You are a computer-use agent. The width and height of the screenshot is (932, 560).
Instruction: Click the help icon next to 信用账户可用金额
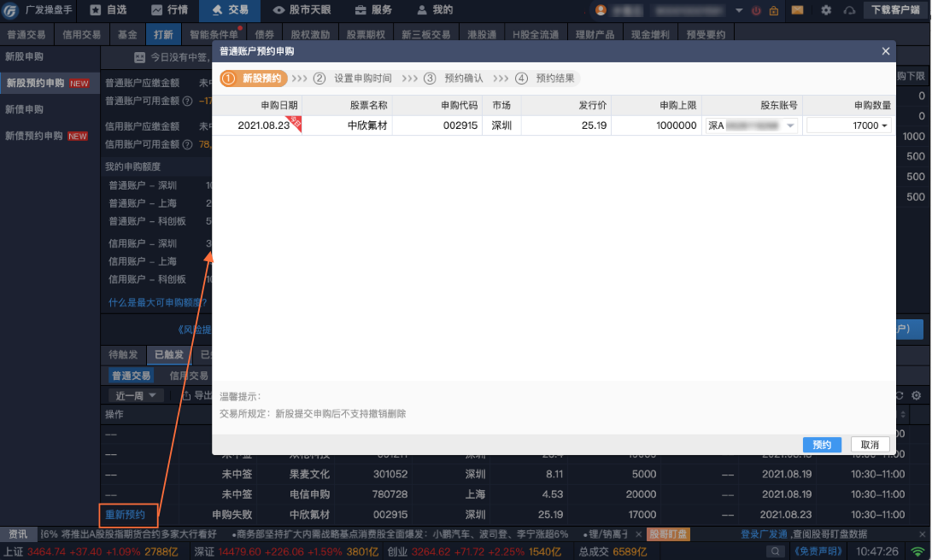coord(187,144)
